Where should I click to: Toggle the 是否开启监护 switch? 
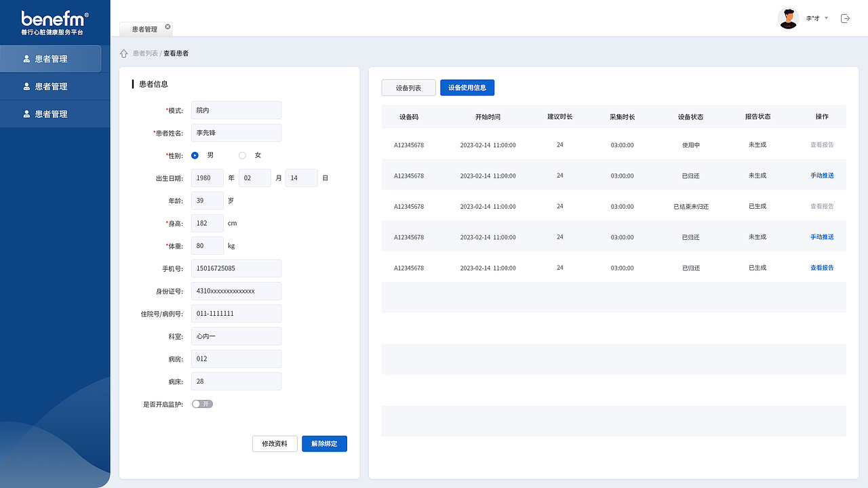tap(202, 404)
